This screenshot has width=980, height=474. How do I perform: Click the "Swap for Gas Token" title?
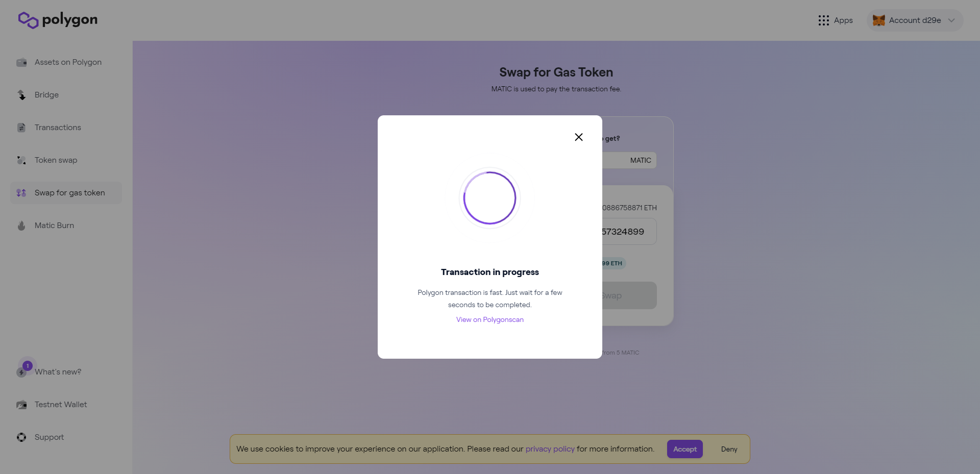[556, 72]
